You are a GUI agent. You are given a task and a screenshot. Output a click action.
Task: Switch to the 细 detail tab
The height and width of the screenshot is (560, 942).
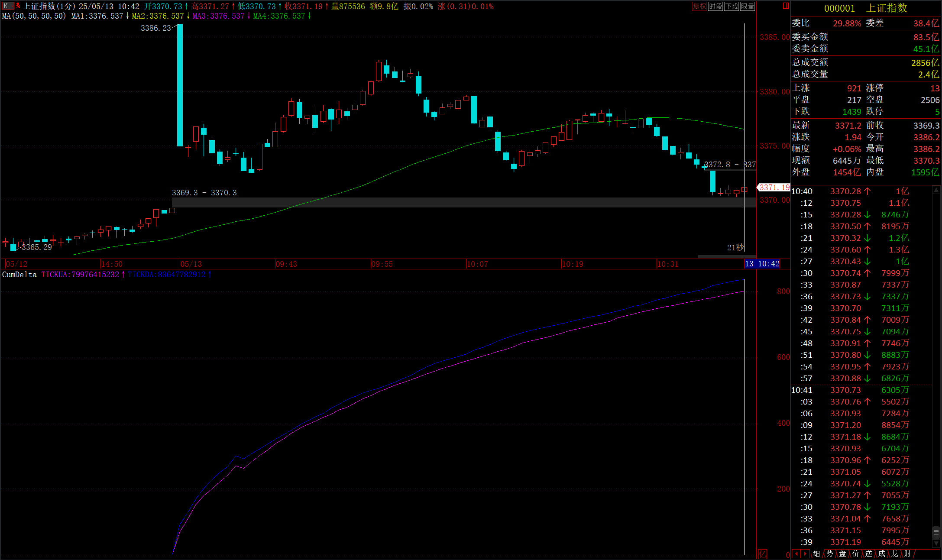click(x=816, y=554)
